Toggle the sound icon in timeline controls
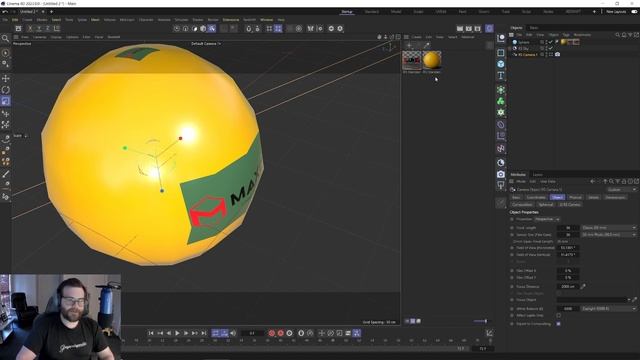The width and height of the screenshot is (640, 360). coord(233,333)
